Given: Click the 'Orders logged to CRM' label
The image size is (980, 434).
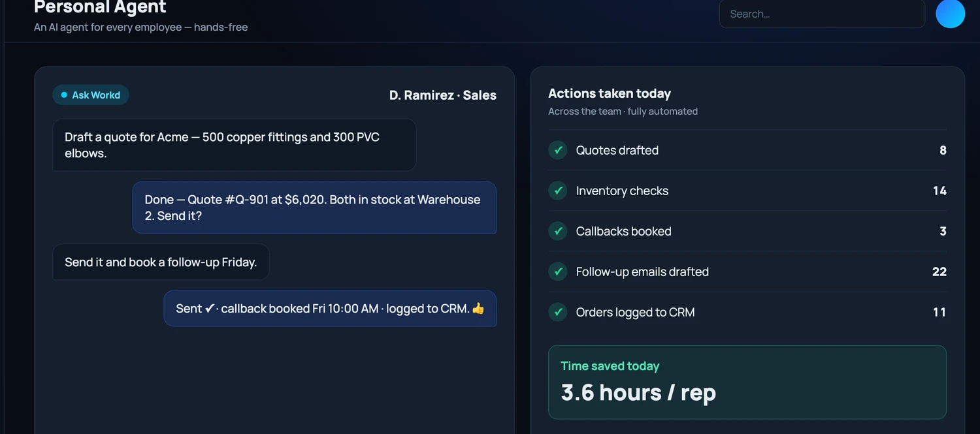Looking at the screenshot, I should [635, 312].
